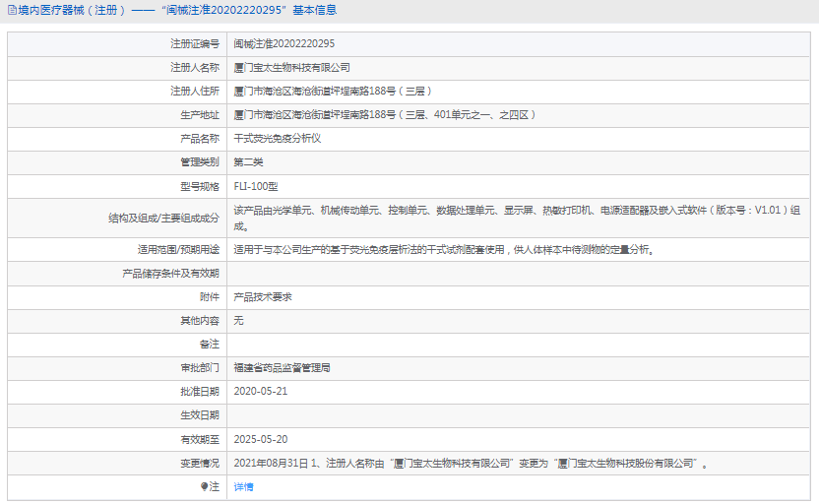Screen dimensions: 819x504
Task: Click the 附件 label
Action: [x=210, y=297]
